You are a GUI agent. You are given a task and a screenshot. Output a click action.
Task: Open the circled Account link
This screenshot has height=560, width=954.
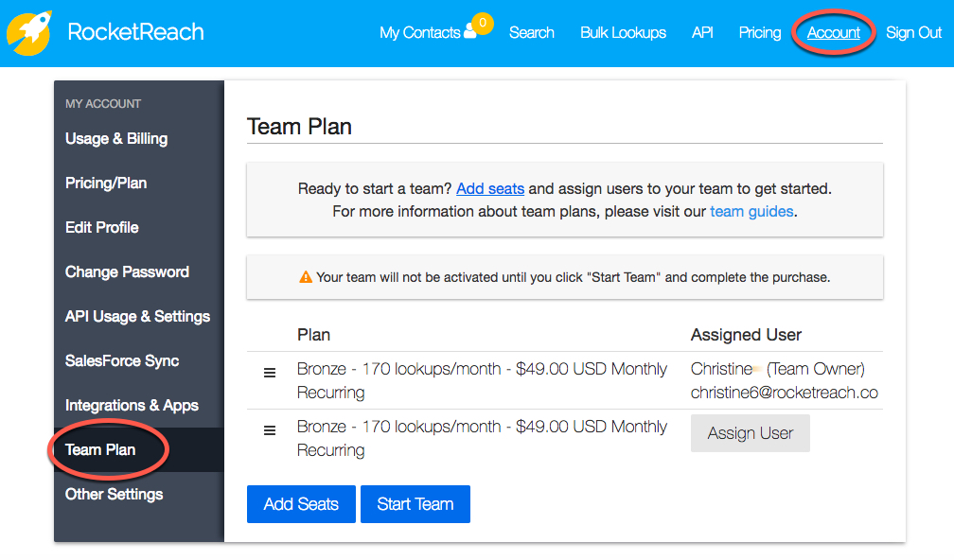834,33
